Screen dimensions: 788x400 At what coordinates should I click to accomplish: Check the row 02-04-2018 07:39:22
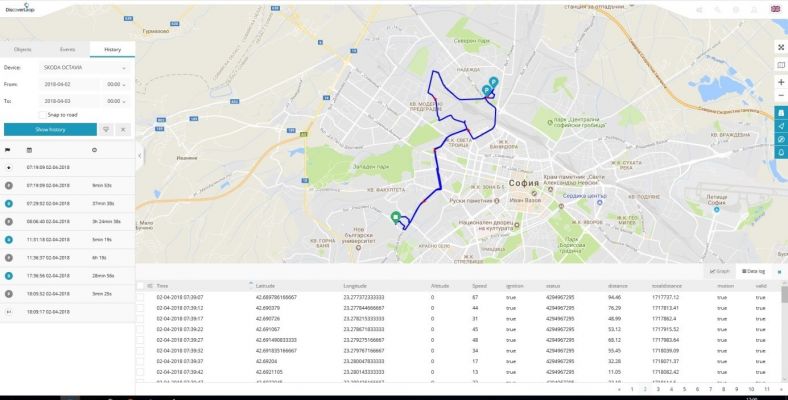pyautogui.click(x=140, y=329)
